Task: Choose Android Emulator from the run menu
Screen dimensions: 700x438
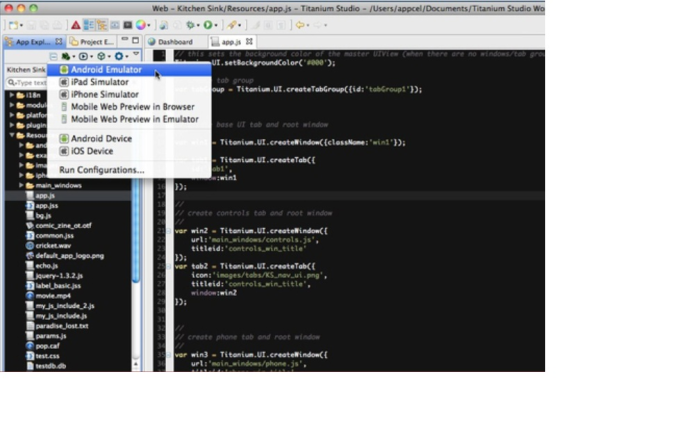Action: tap(129, 70)
